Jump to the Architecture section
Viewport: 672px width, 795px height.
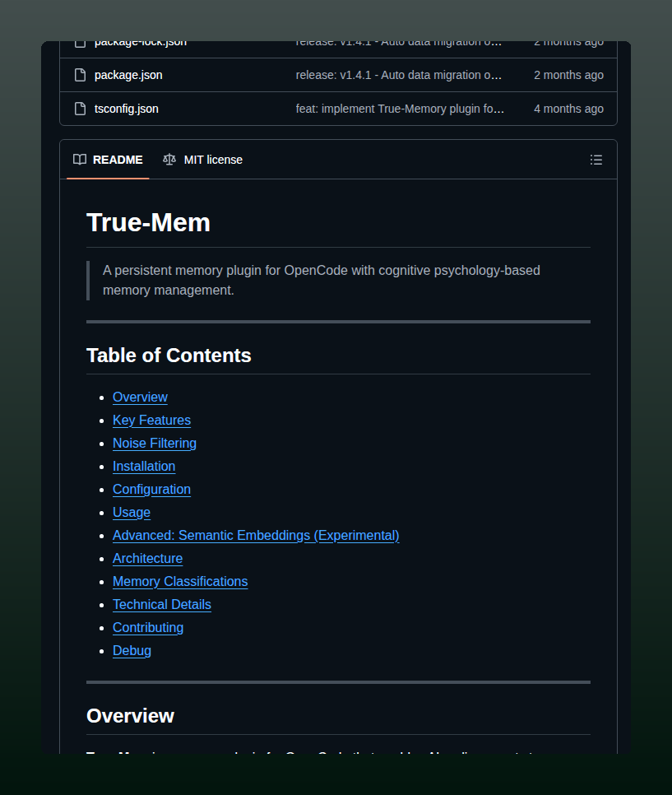[147, 558]
